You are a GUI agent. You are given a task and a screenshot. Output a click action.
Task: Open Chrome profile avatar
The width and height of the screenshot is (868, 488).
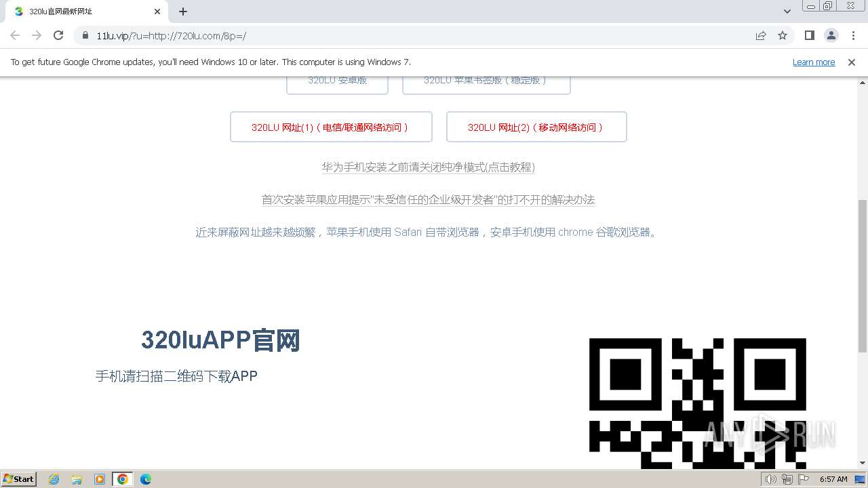[x=831, y=35]
